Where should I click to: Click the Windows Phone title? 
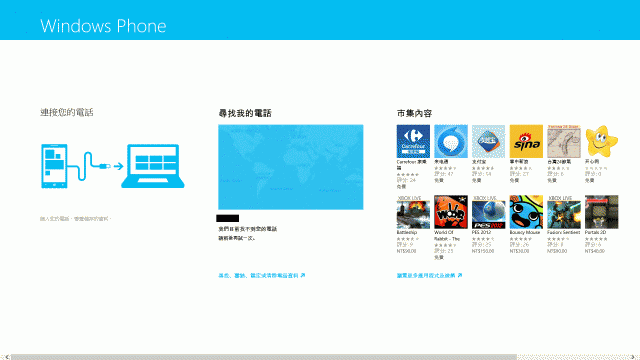(x=103, y=26)
